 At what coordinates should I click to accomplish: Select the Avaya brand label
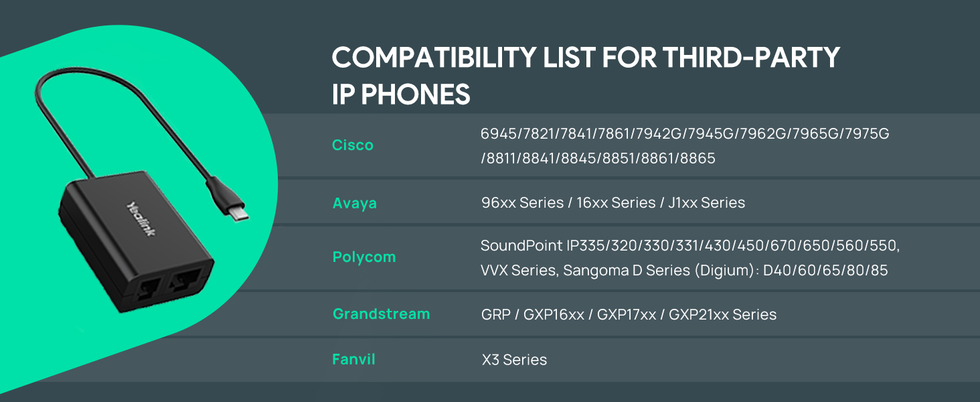[355, 203]
